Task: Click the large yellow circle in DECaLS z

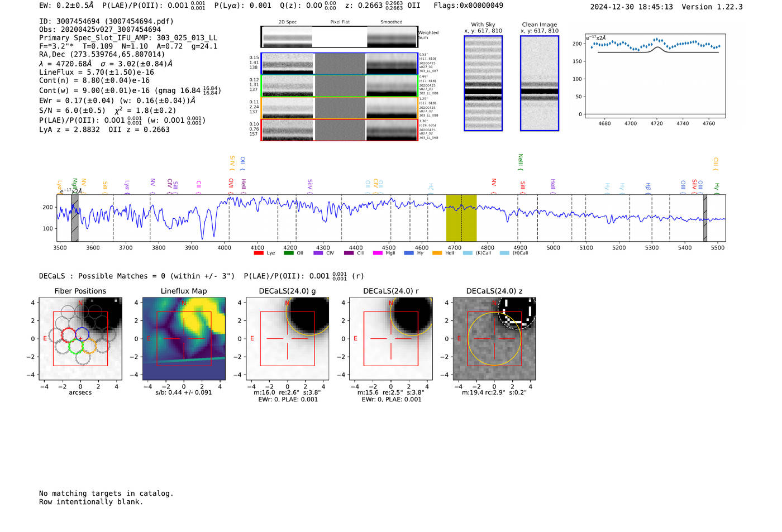Action: pyautogui.click(x=494, y=339)
